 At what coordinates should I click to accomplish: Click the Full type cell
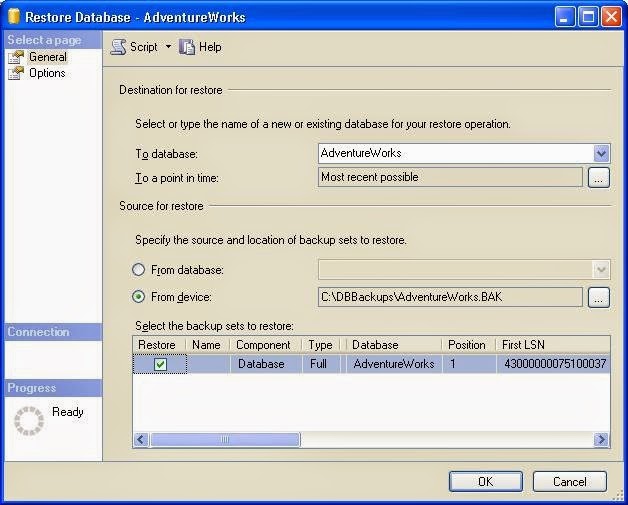tap(321, 364)
